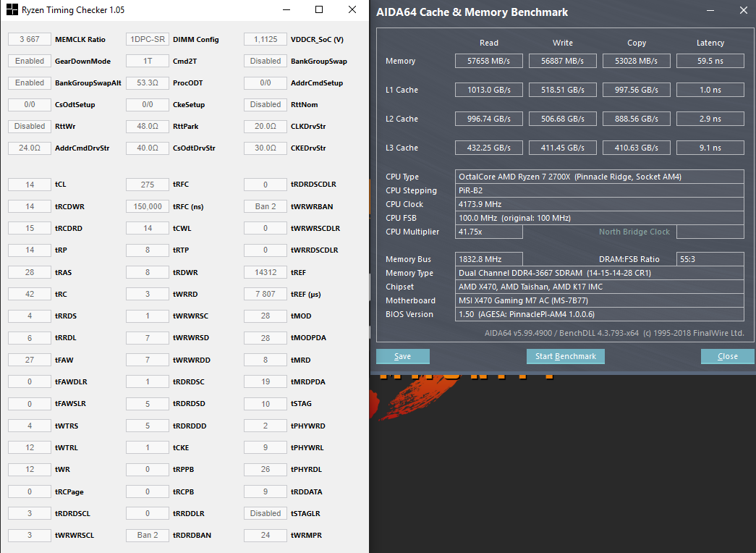Click AddrCmdDrvStr 24.0Ω value field
This screenshot has width=756, height=553.
pyautogui.click(x=30, y=148)
